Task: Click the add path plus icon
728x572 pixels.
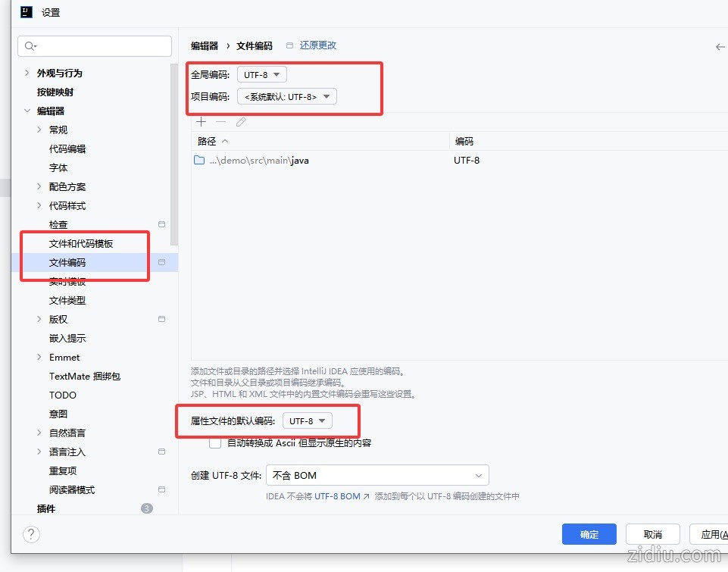Action: (x=201, y=122)
